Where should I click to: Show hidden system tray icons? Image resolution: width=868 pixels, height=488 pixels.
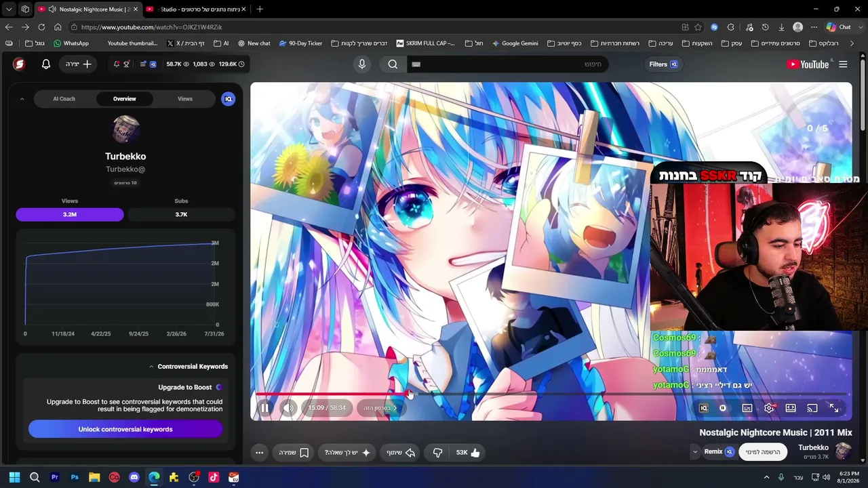(767, 477)
